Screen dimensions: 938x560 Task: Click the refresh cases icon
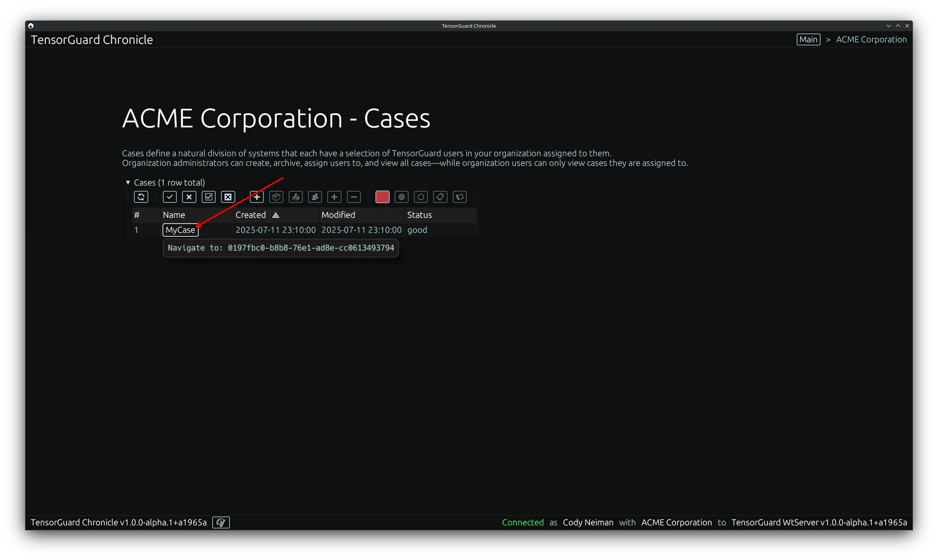click(x=141, y=197)
